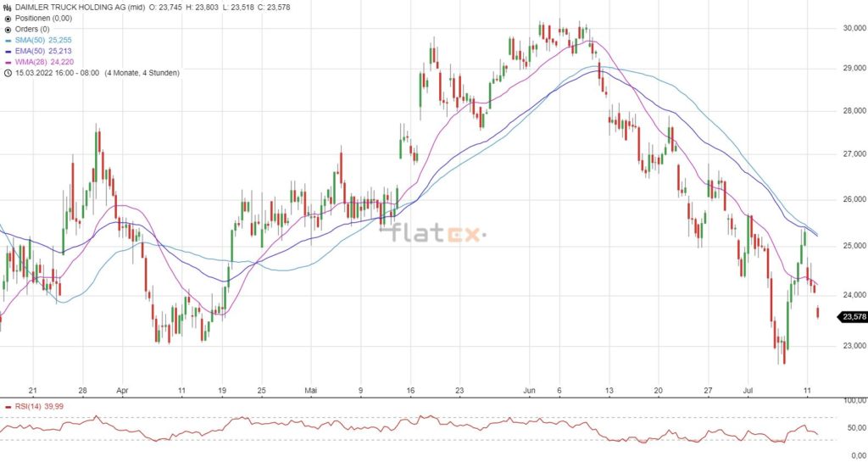Click the 30,000 price axis label
The width and height of the screenshot is (868, 462).
click(854, 28)
